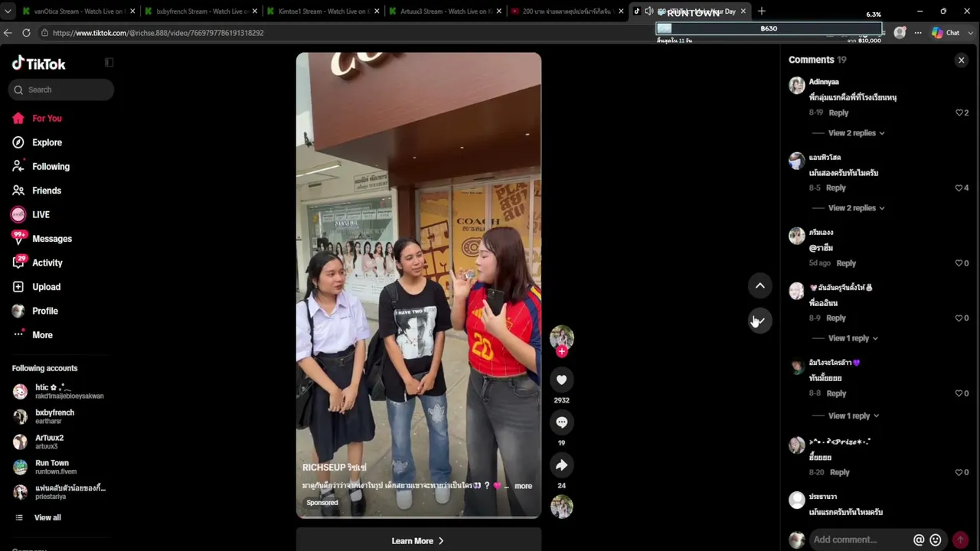
Task: Click the Learn More button
Action: pos(418,541)
